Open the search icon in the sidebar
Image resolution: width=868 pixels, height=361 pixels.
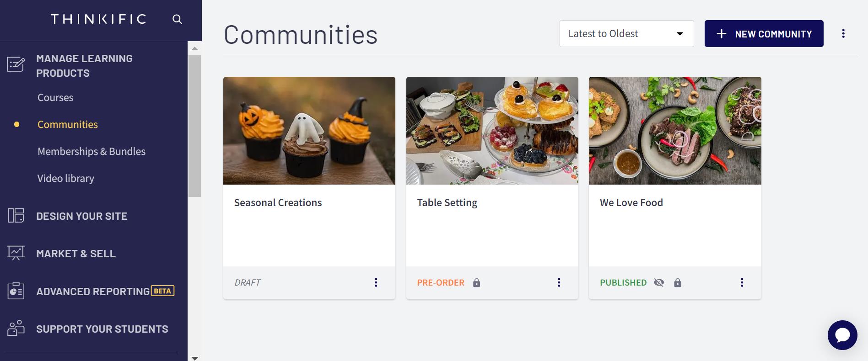point(178,19)
